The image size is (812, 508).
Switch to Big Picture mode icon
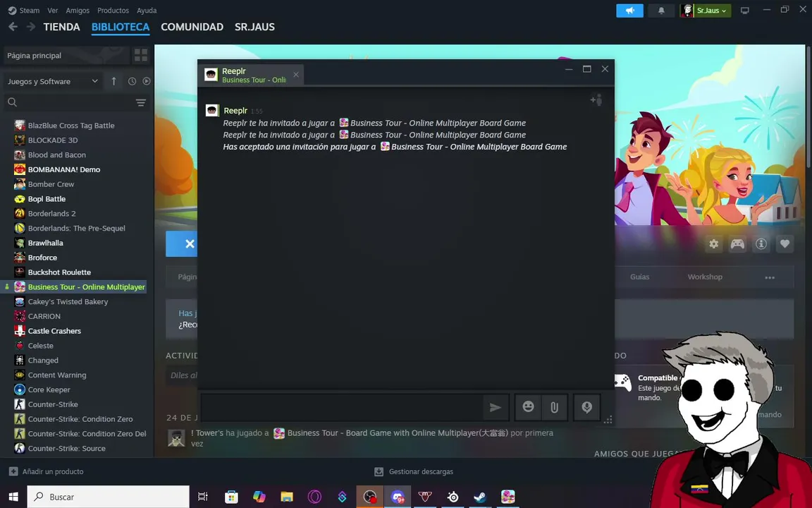point(744,11)
